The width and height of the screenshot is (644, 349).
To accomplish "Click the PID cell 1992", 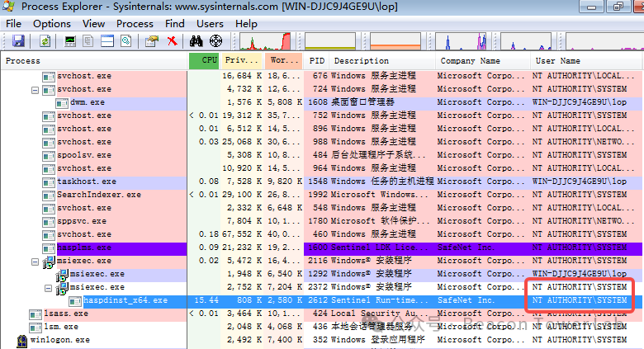I will coord(318,195).
